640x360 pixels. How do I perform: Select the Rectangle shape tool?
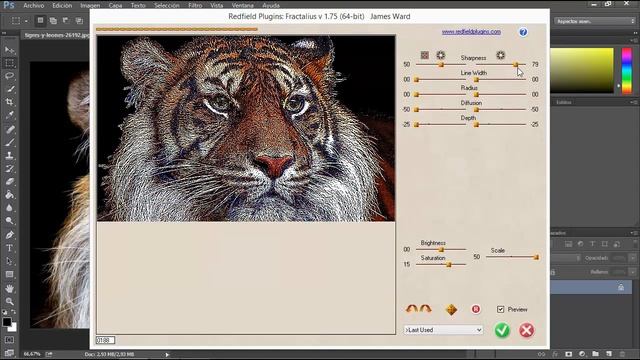pyautogui.click(x=9, y=274)
